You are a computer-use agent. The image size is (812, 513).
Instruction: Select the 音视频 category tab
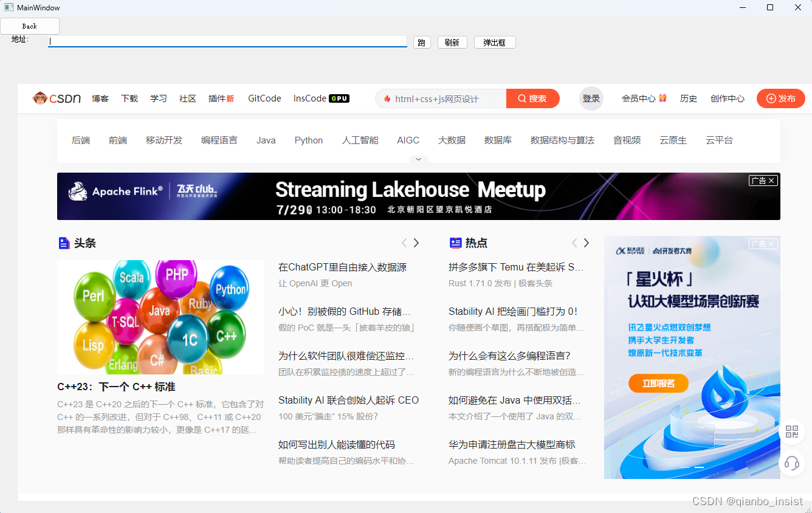(627, 140)
